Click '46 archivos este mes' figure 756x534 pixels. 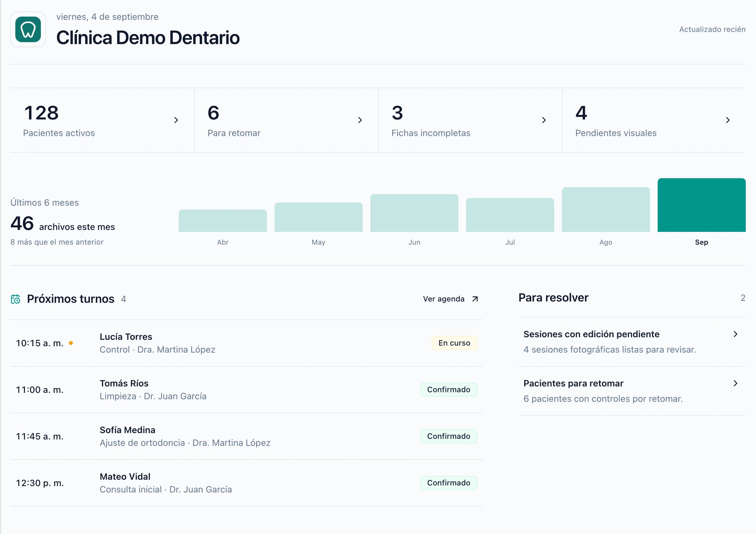(63, 224)
